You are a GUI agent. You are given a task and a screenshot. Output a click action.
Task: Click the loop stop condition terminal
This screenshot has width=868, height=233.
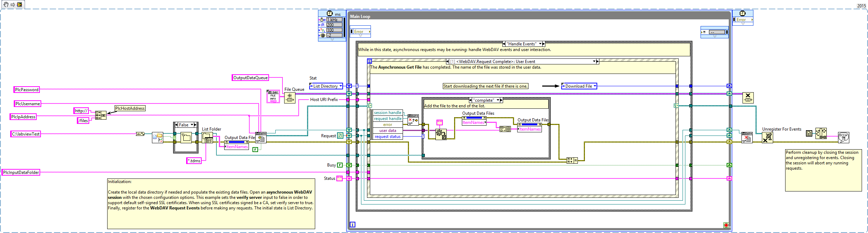pos(726,225)
